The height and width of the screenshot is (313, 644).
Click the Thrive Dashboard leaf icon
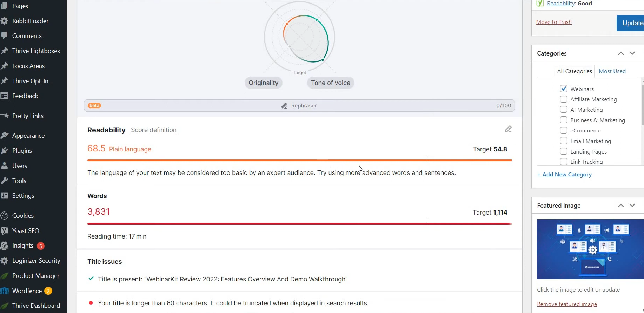pos(4,306)
